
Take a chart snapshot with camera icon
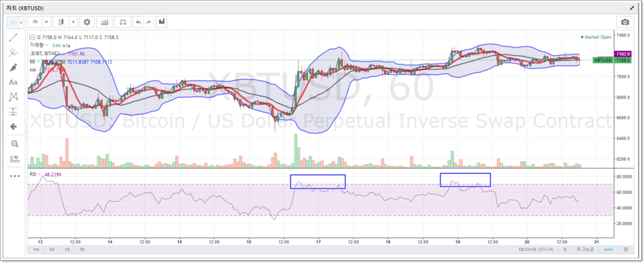point(625,22)
